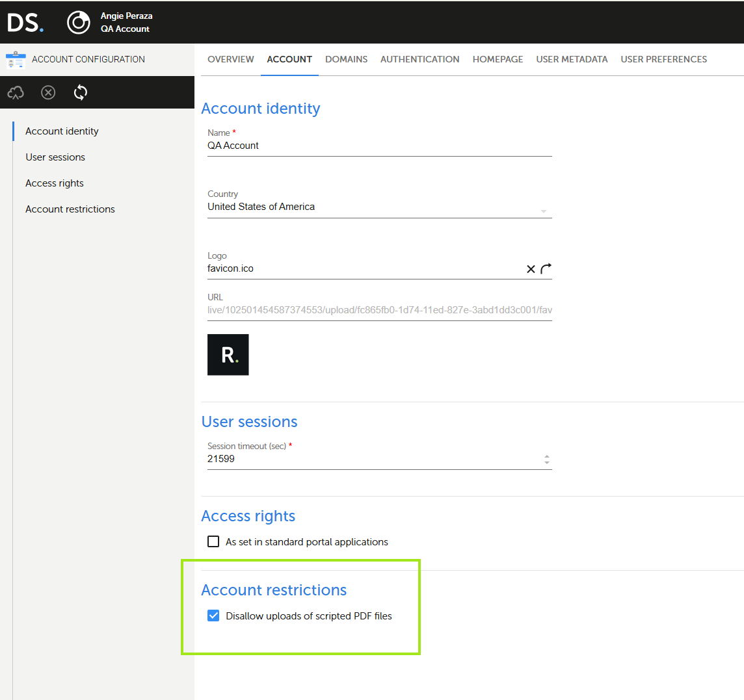Switch to the Overview tab
The image size is (744, 700).
tap(231, 59)
